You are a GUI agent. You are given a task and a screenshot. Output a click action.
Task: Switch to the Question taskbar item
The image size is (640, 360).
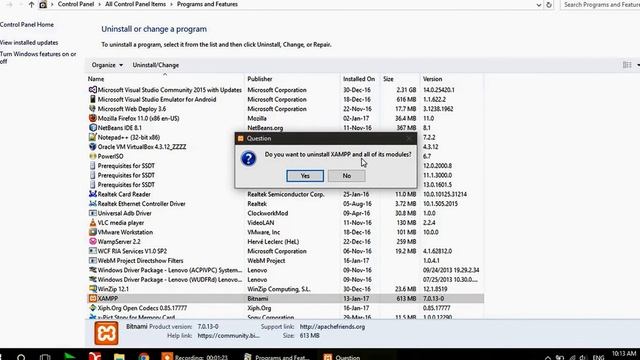point(343,357)
